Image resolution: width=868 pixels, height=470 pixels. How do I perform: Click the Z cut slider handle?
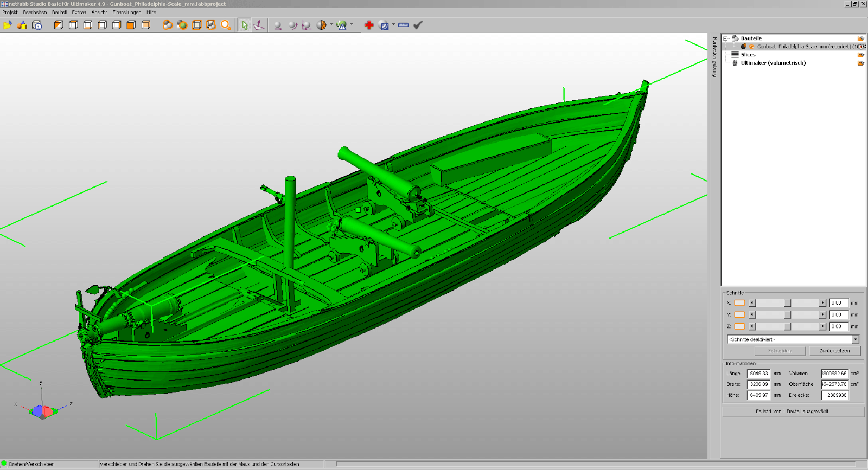tap(787, 326)
